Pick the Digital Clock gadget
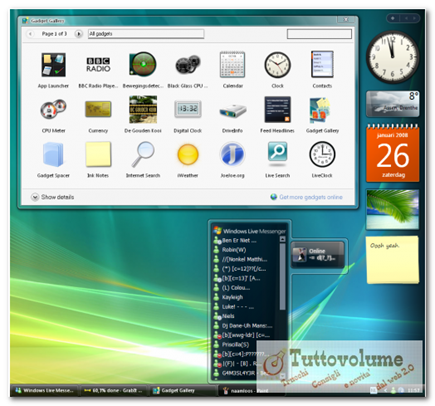 [188, 109]
